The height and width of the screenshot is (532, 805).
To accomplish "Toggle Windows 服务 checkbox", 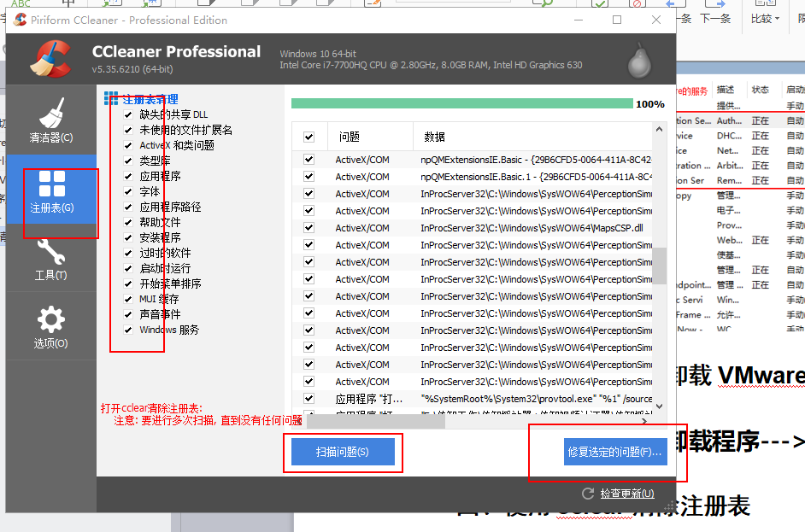I will pyautogui.click(x=128, y=330).
